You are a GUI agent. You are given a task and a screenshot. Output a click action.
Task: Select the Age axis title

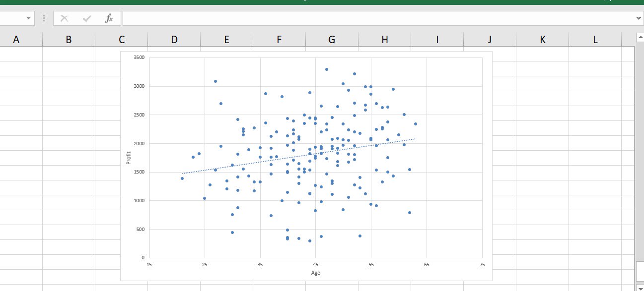click(315, 273)
